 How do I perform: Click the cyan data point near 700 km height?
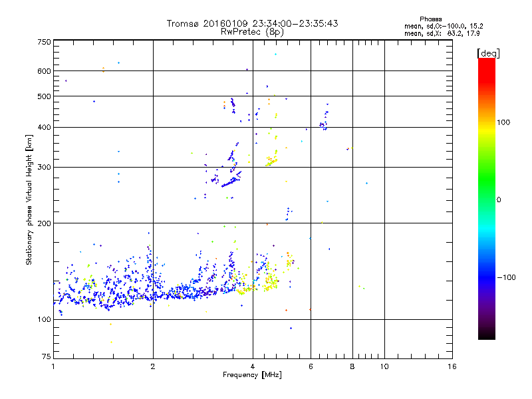click(275, 55)
